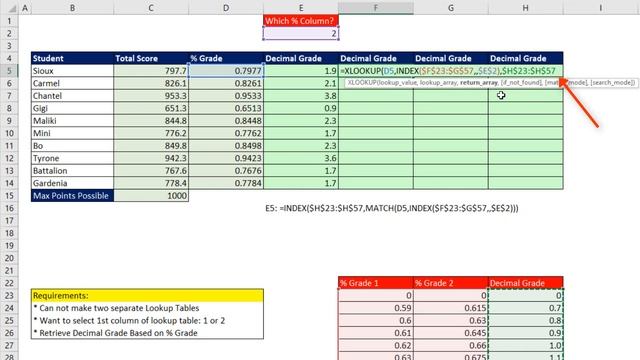Click the select-all corner of the sheet
Screen dimensions: 640x360
tap(9, 7)
